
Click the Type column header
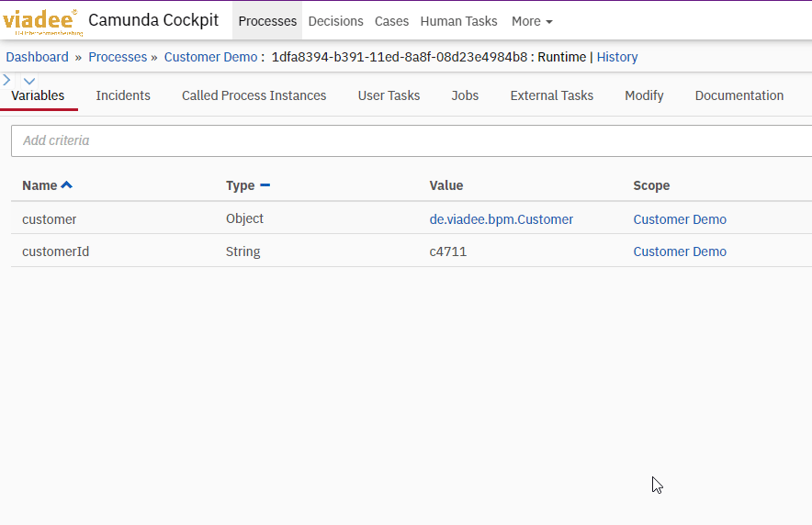coord(241,185)
